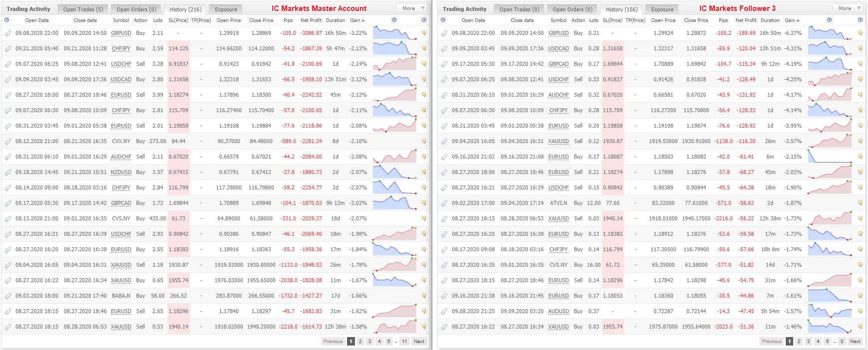This screenshot has width=868, height=350.
Task: Open comment bubble on Follower 3 AUDUSD row
Action: coord(860,312)
